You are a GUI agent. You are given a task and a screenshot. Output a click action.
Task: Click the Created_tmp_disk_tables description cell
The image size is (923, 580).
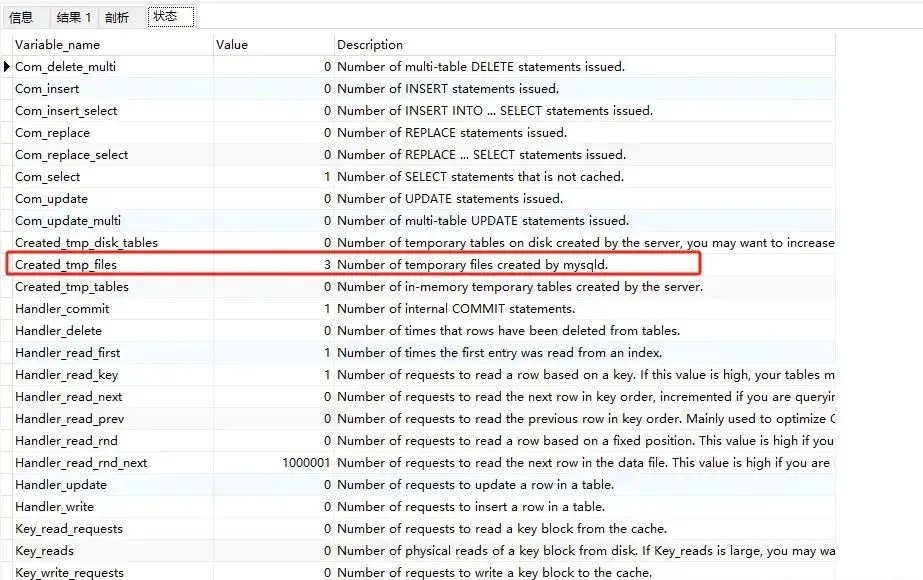(x=585, y=243)
